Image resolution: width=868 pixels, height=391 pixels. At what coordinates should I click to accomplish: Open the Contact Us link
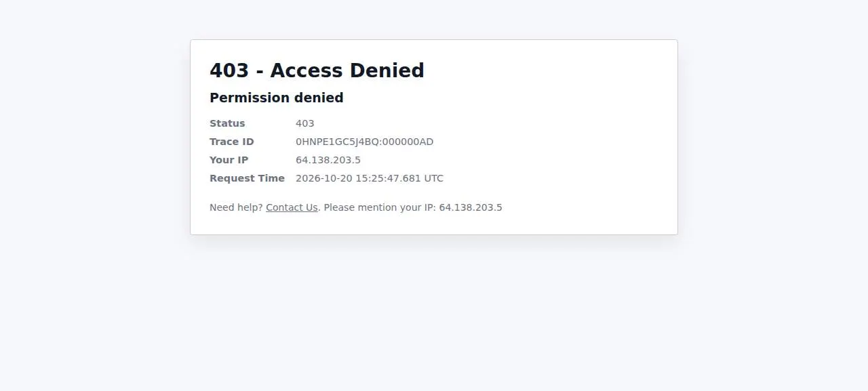coord(292,207)
